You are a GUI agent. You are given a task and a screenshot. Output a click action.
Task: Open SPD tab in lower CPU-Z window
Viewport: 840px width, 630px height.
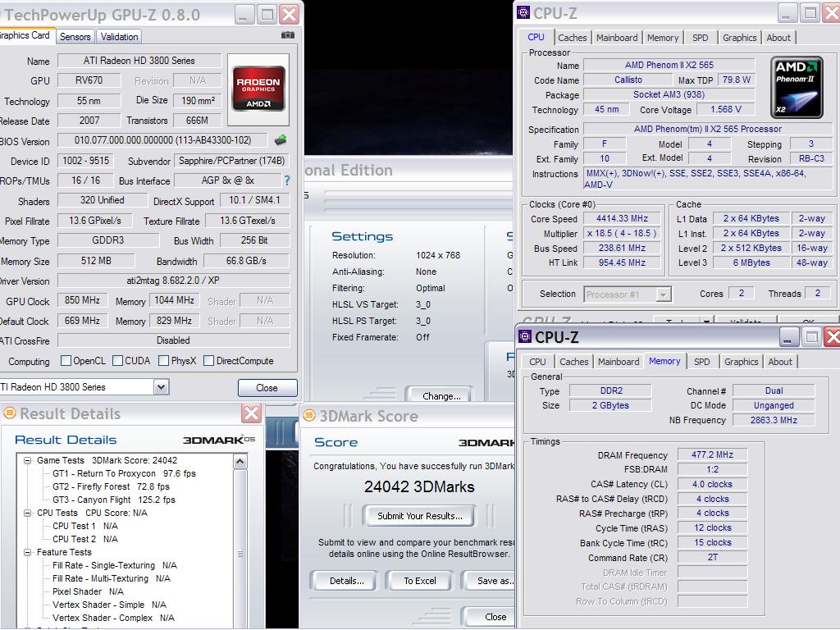pos(702,362)
